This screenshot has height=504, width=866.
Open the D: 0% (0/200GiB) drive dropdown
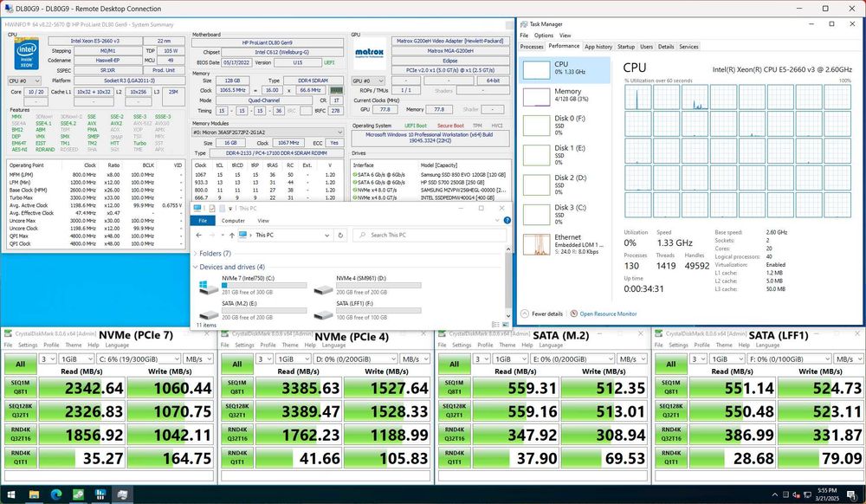(356, 359)
